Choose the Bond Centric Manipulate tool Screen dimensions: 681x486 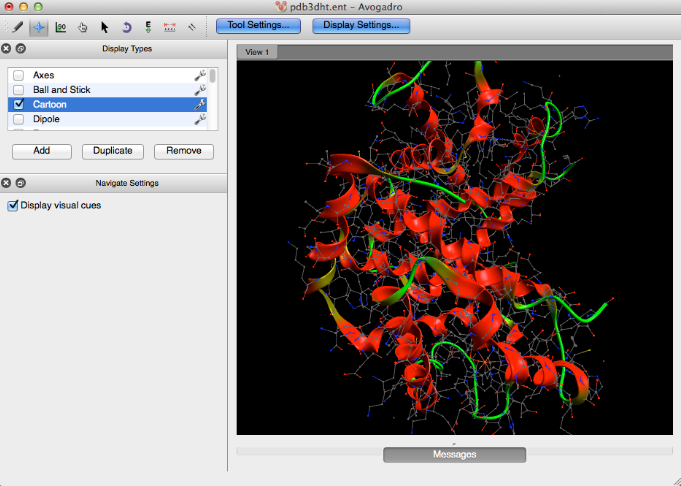pos(62,27)
